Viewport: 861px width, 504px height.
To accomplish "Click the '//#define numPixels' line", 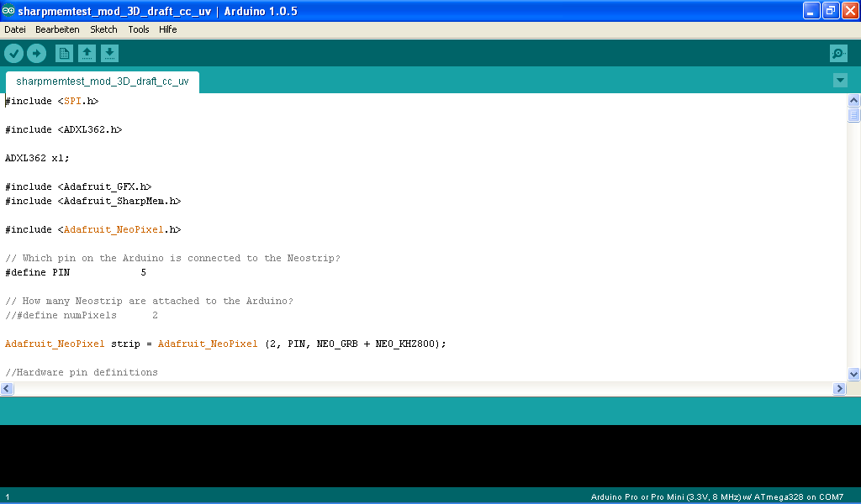I will 82,315.
